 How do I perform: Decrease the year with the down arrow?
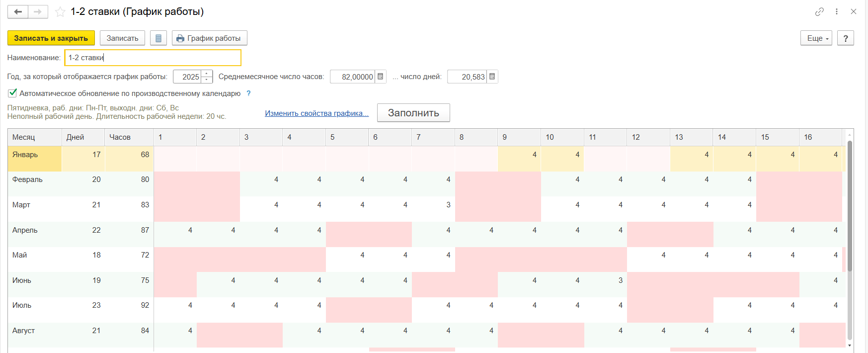(x=207, y=80)
